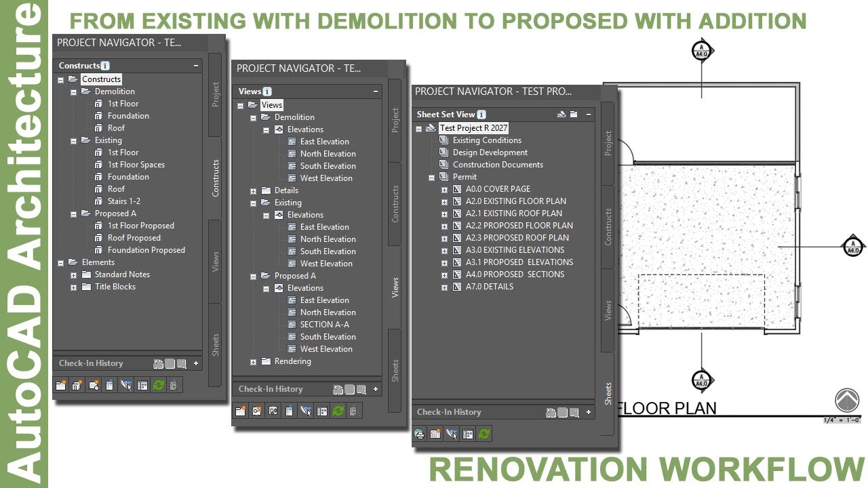Select Construction Documents subset
Viewport: 868px width, 488px height.
tap(498, 165)
